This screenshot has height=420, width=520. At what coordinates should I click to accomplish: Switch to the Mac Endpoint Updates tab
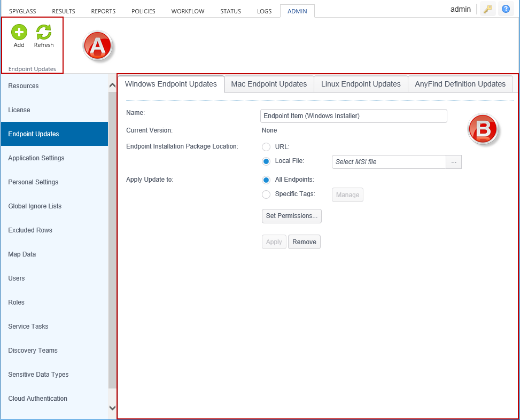point(269,84)
